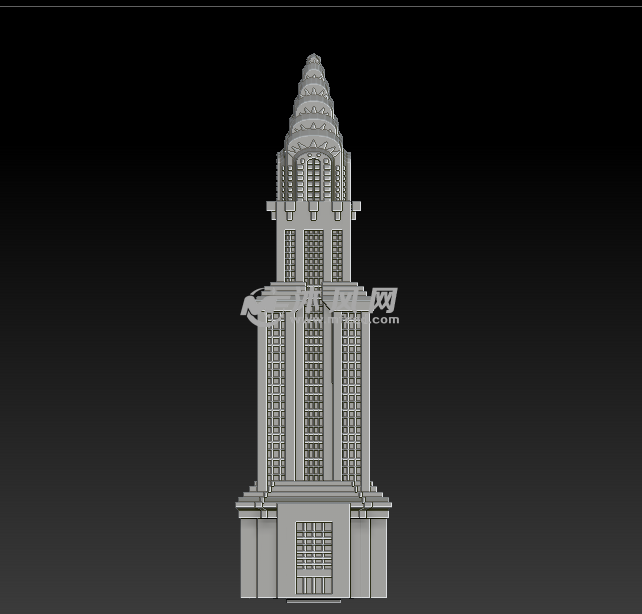
Task: Click the middle shaft's center window column
Action: click(x=314, y=400)
